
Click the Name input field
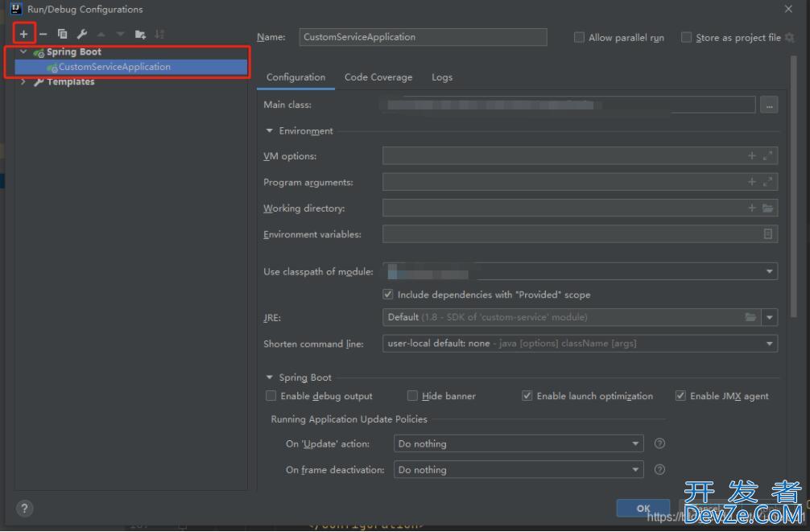[423, 37]
